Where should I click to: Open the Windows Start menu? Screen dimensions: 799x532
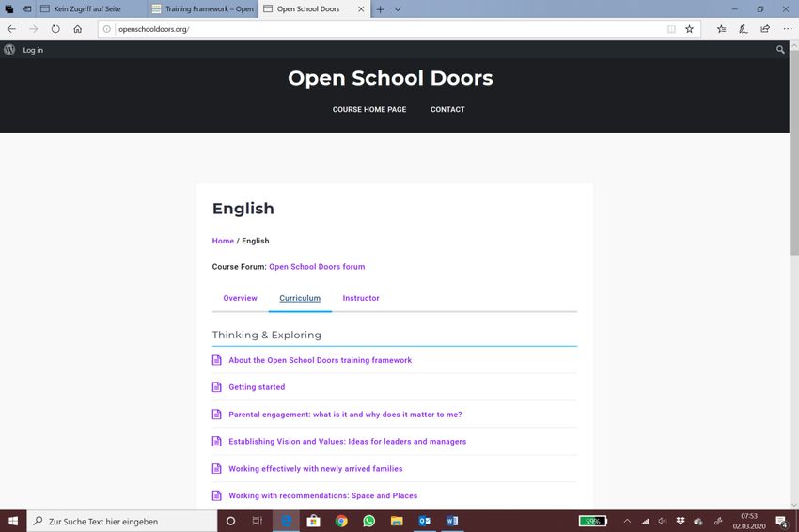coord(13,521)
